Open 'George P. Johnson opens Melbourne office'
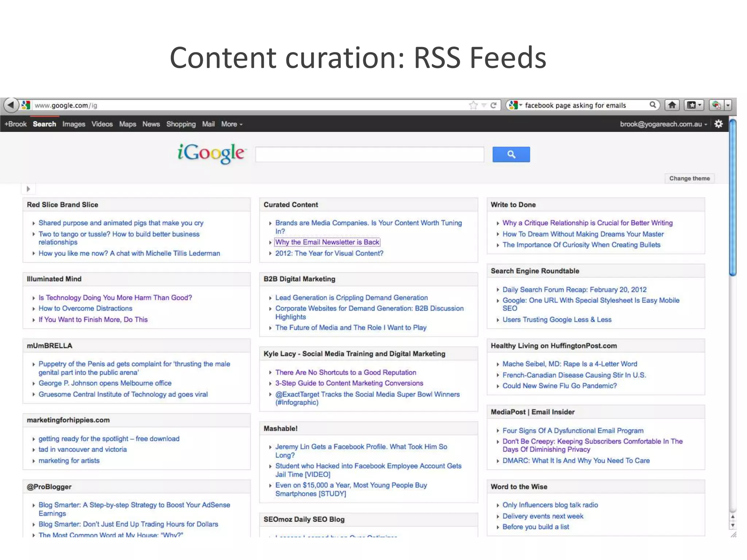747x560 pixels. click(x=105, y=383)
